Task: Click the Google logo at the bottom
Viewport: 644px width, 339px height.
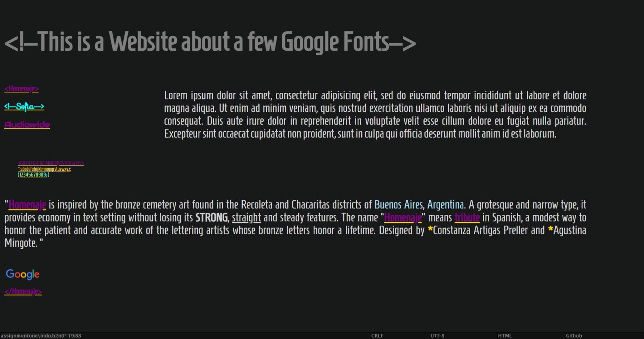Action: click(22, 274)
